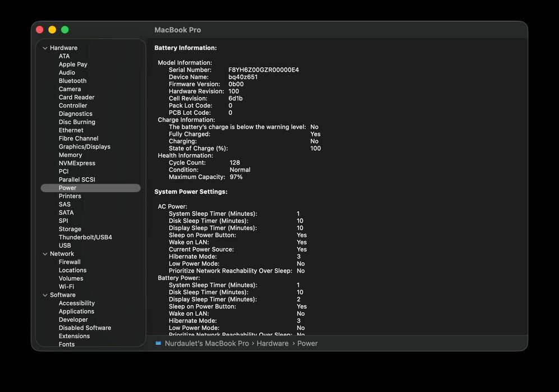Open Parallel SCSI entry
Image resolution: width=559 pixels, height=392 pixels.
77,179
